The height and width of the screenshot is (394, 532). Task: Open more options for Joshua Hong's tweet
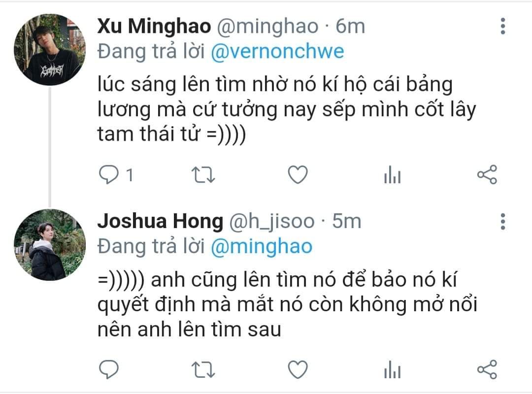[503, 221]
